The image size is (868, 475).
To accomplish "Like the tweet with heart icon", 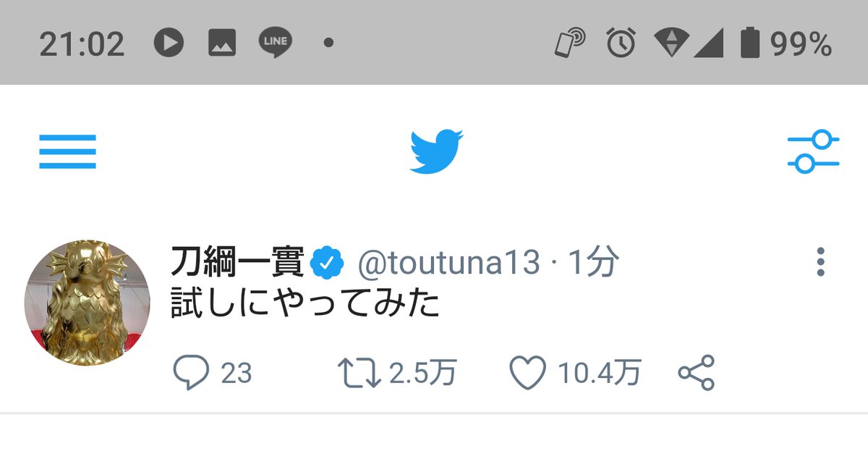I will pos(527,373).
